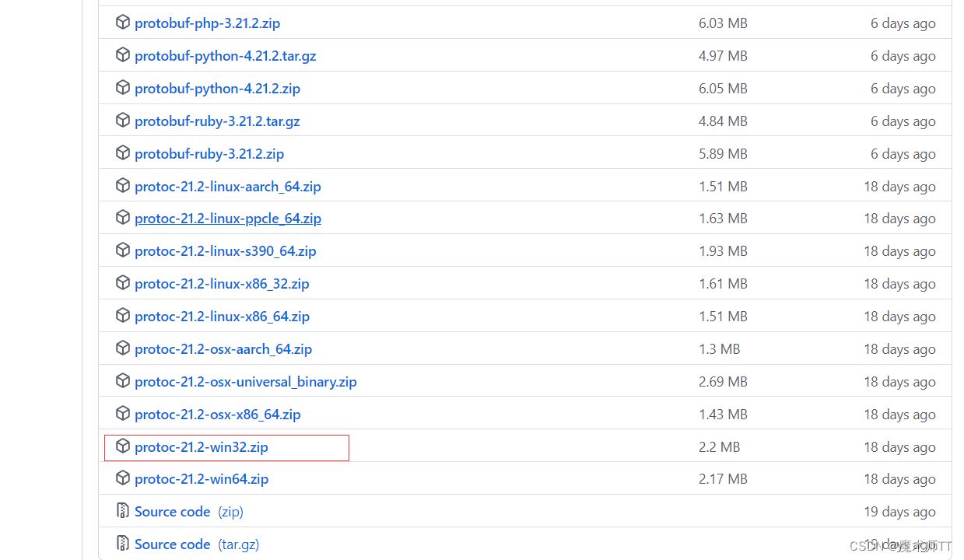Click package icon beside protoc-21.2-linux-aarch_64.zip
Image resolution: width=964 pixels, height=560 pixels.
[122, 186]
